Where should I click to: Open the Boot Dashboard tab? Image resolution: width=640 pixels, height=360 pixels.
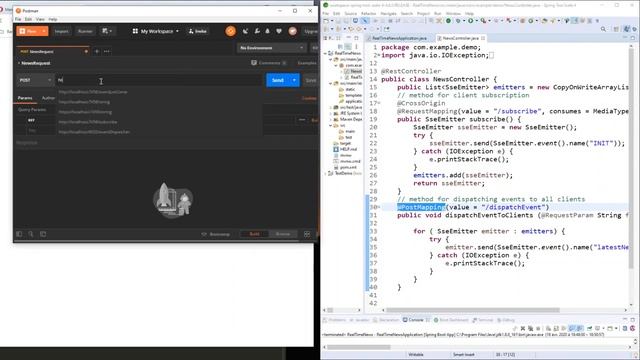point(451,320)
